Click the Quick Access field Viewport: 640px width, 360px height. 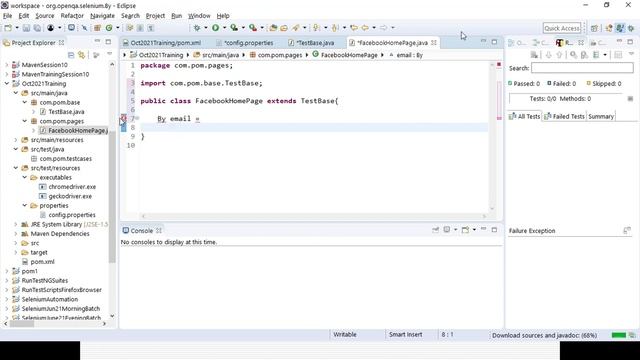562,28
